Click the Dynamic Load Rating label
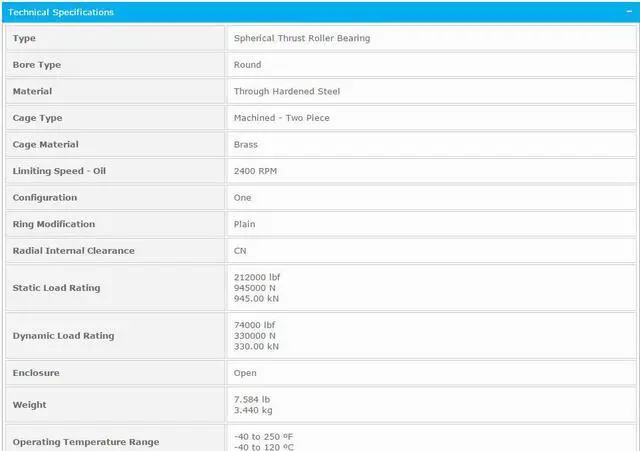The height and width of the screenshot is (451, 640). 63,336
